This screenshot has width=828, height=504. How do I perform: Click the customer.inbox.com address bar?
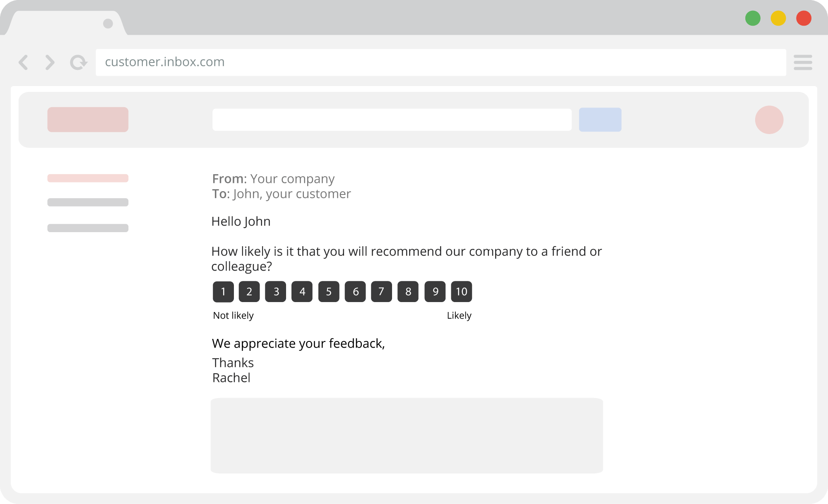tap(441, 62)
